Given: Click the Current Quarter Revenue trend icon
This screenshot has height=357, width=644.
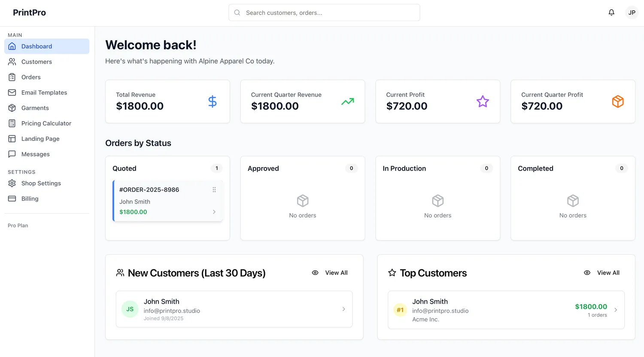Looking at the screenshot, I should pyautogui.click(x=347, y=101).
